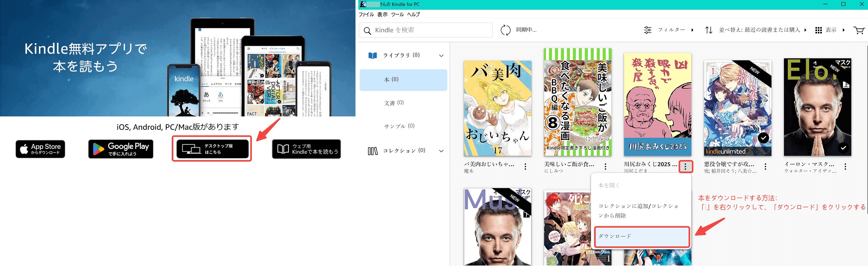868x266 pixels.
Task: Click the 川尻おみくじ2025 book title text
Action: [650, 164]
